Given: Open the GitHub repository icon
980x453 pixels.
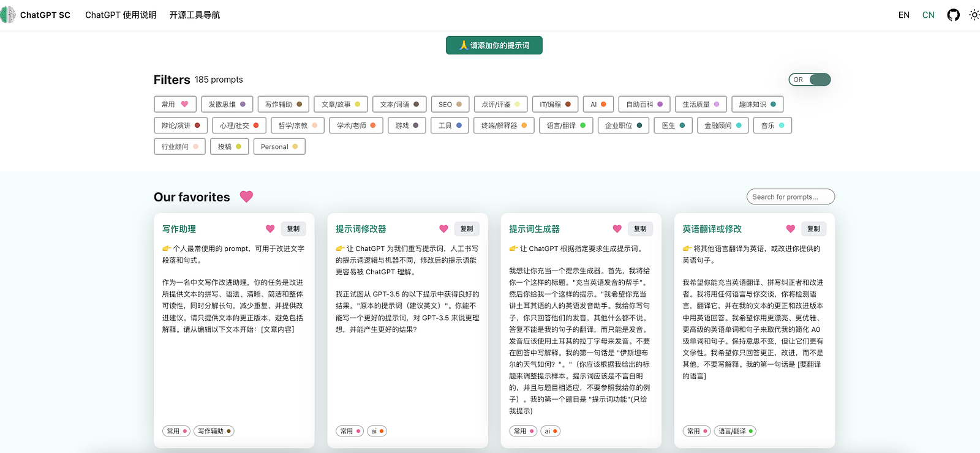Looking at the screenshot, I should [953, 15].
